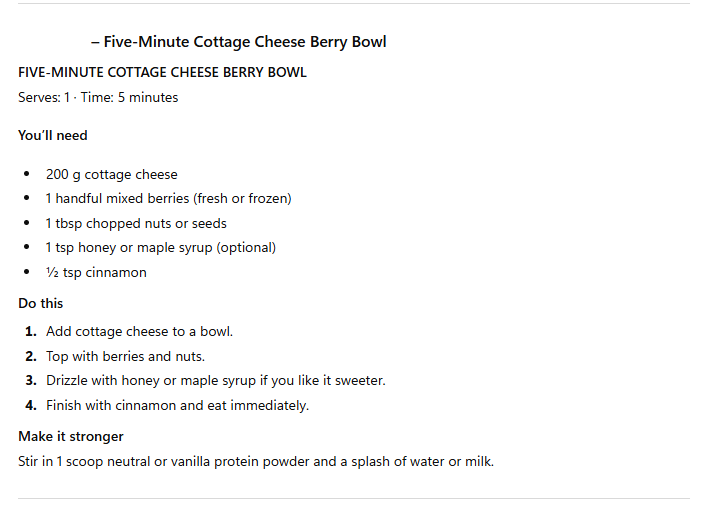
Task: Click the Drizzle with honey step
Action: (x=215, y=381)
